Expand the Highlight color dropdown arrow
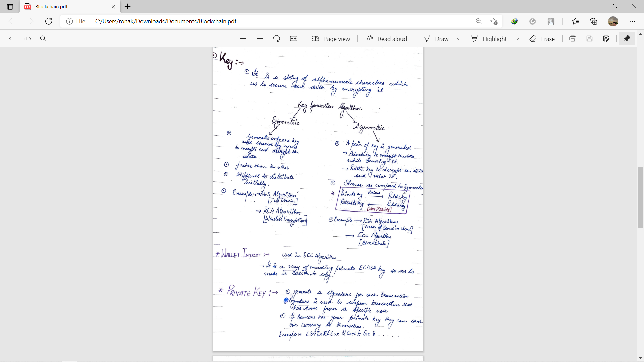644x362 pixels. click(517, 39)
